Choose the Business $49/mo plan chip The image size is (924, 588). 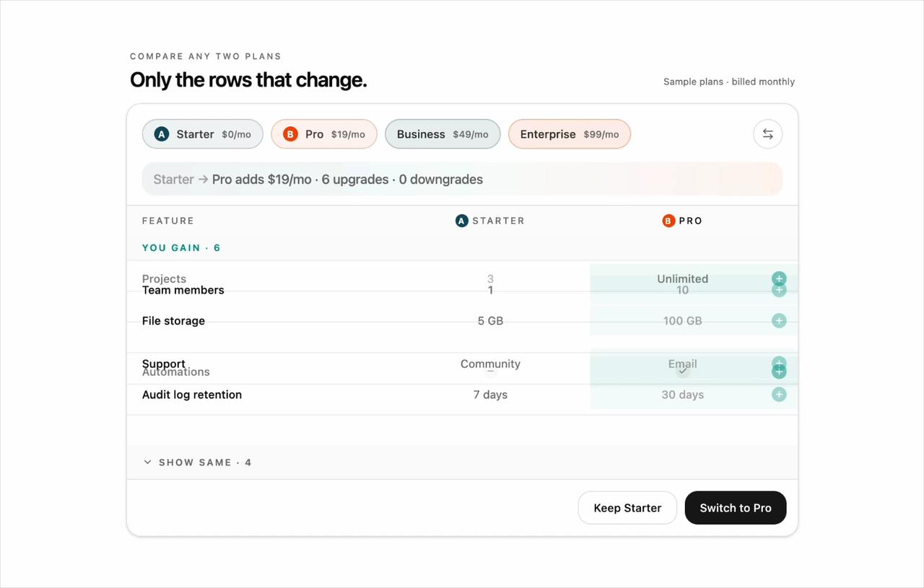pyautogui.click(x=443, y=134)
